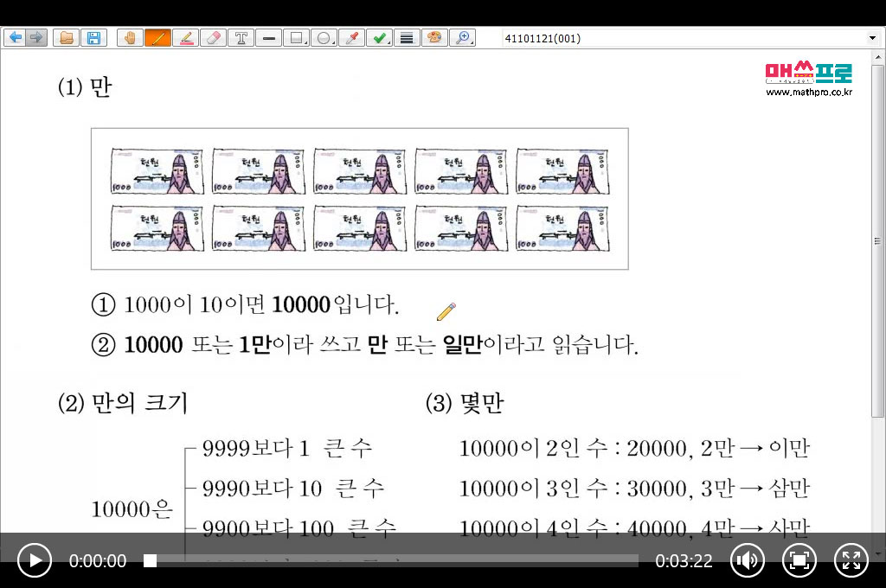Click the scrollbar up arrow
The image size is (886, 588).
tap(877, 57)
